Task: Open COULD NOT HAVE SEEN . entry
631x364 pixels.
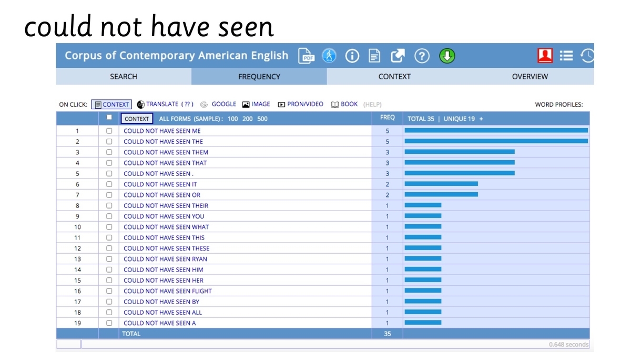Action: [158, 173]
